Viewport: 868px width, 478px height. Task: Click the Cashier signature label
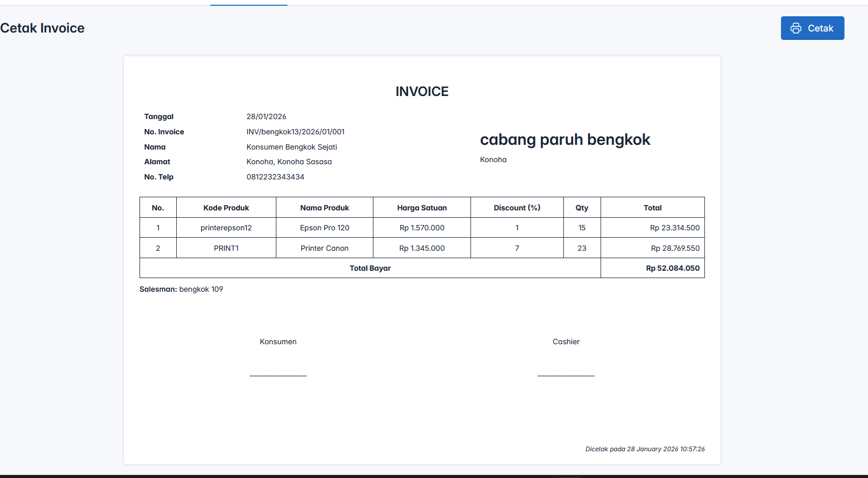tap(566, 342)
